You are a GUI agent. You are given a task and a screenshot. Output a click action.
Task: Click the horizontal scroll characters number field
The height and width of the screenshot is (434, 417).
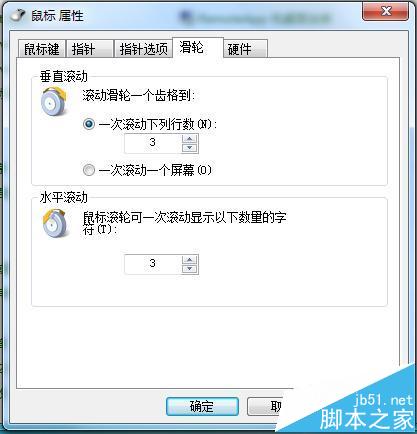tap(153, 265)
